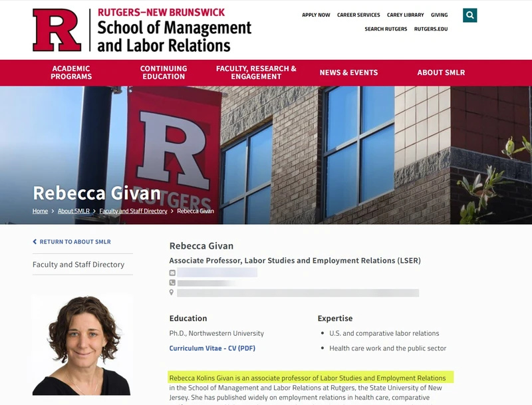Open Search Rutgers link
Viewport: 532px width, 405px height.
[x=386, y=29]
